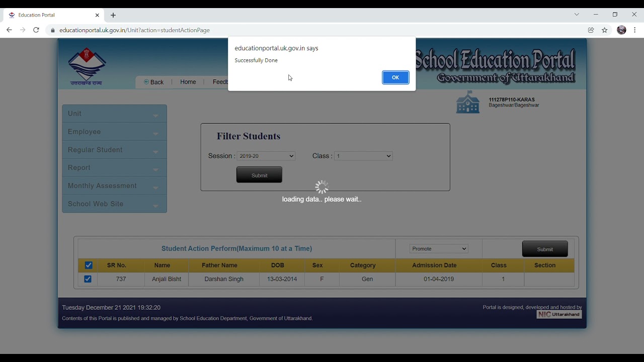Click school code 111278P110-KARAS

click(x=512, y=100)
